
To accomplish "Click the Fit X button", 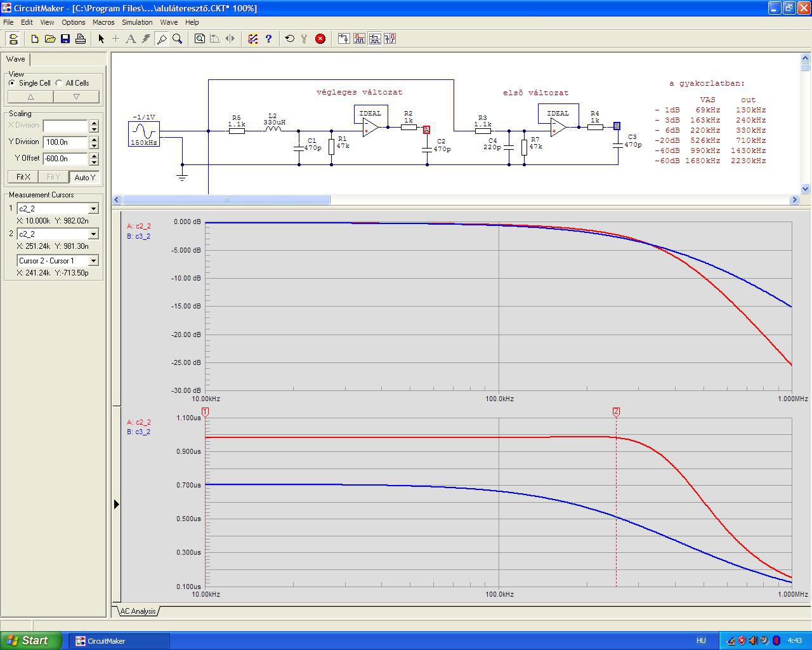I will point(23,177).
